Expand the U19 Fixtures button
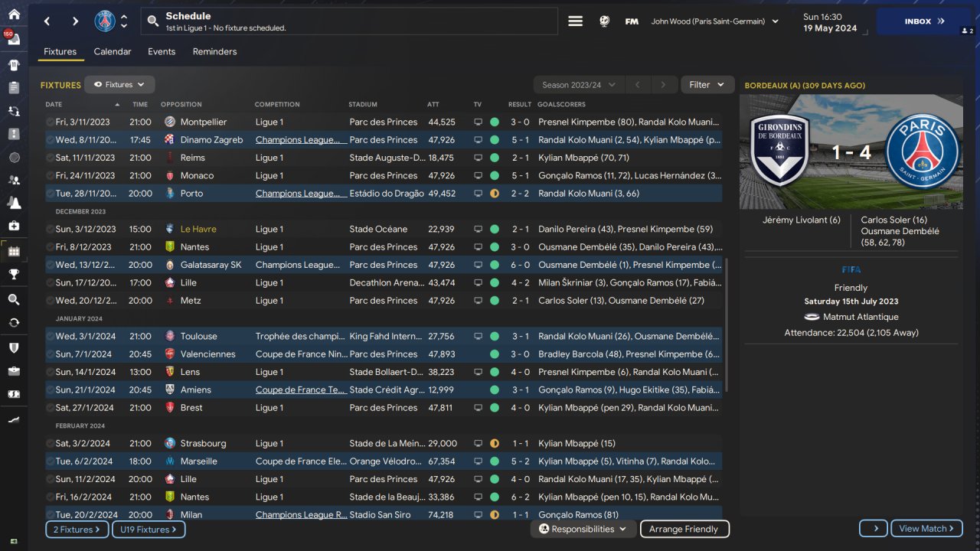 (x=149, y=529)
